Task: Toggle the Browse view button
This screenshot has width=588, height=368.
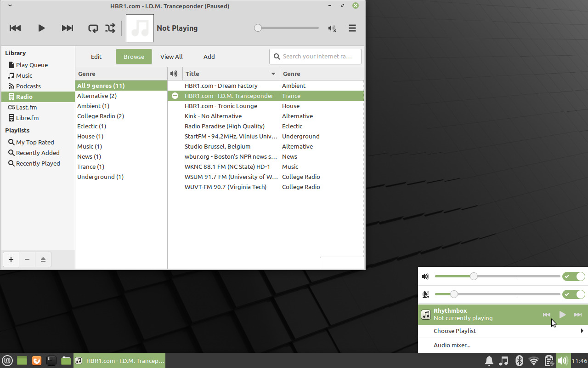Action: point(134,57)
